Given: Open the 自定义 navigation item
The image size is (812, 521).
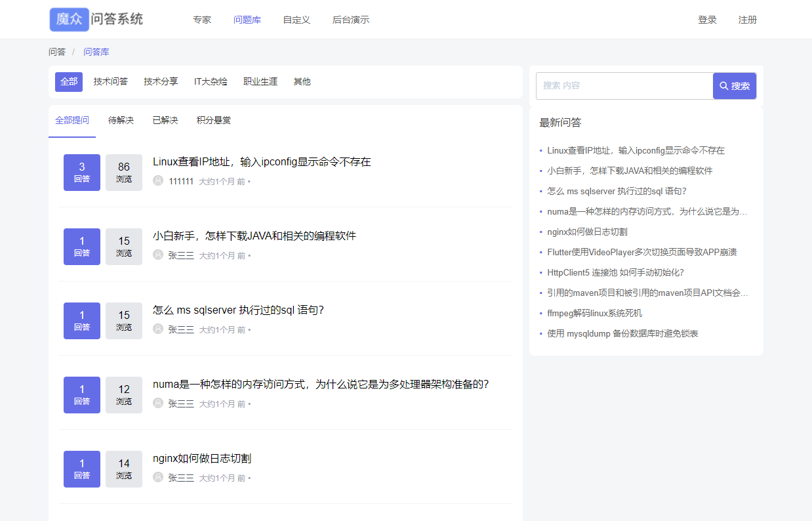Looking at the screenshot, I should 296,20.
